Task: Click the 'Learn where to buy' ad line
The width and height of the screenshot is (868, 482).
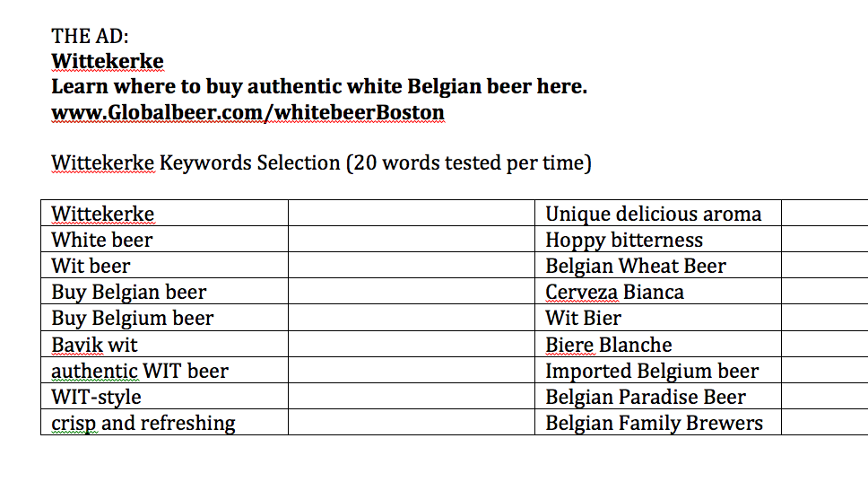Action: [x=319, y=87]
